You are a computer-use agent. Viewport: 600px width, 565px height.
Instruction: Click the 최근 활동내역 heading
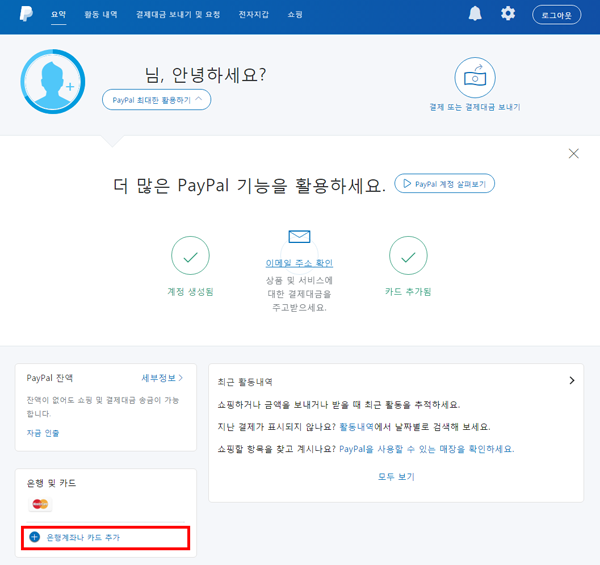coord(245,382)
